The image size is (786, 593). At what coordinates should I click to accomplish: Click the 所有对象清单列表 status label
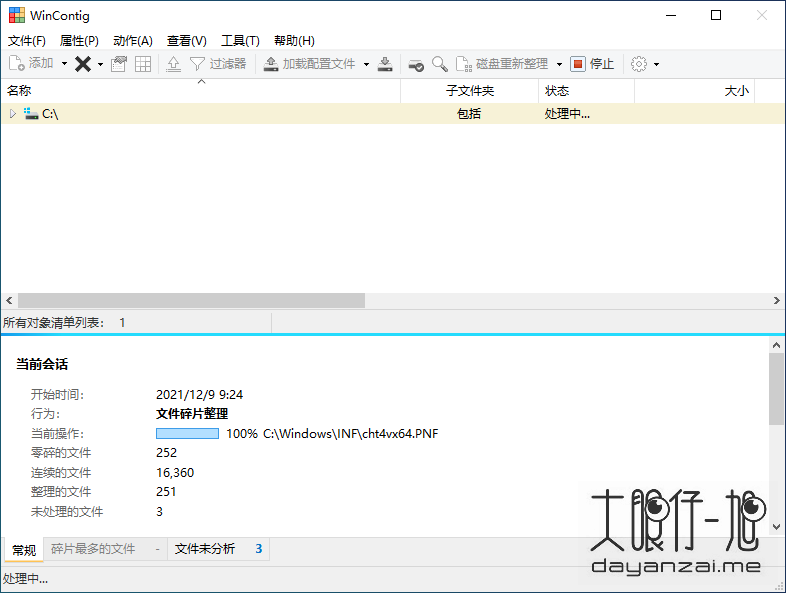[53, 322]
